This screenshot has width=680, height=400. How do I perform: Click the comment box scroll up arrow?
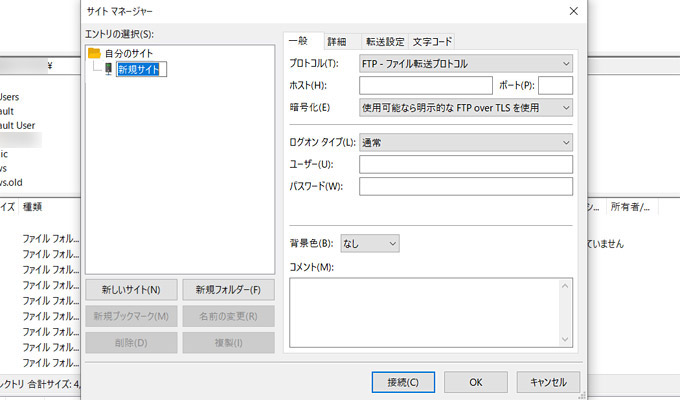tap(565, 285)
